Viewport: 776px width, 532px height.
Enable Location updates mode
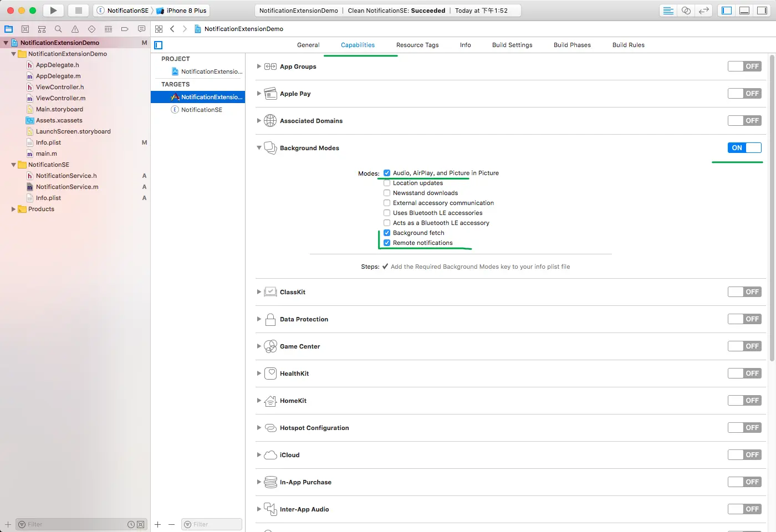click(387, 183)
